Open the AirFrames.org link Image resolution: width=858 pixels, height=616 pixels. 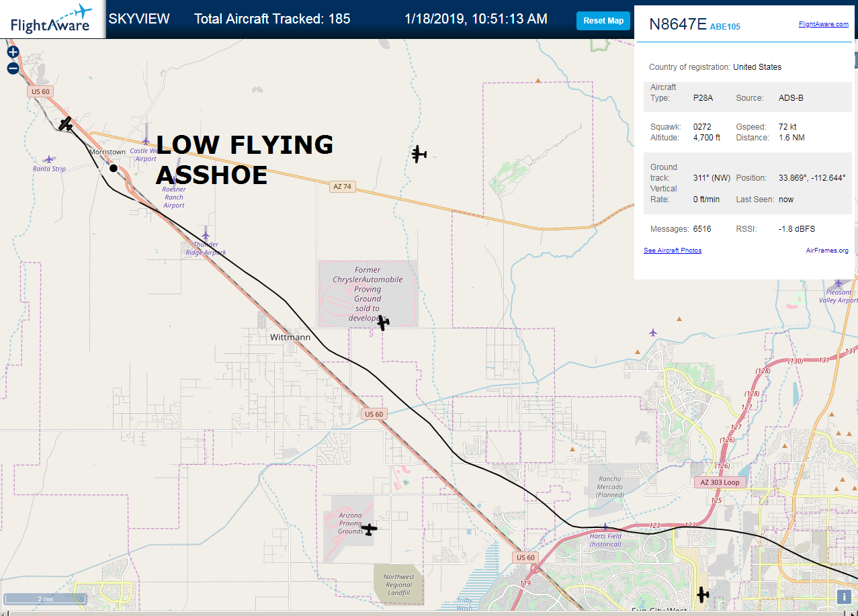(827, 251)
